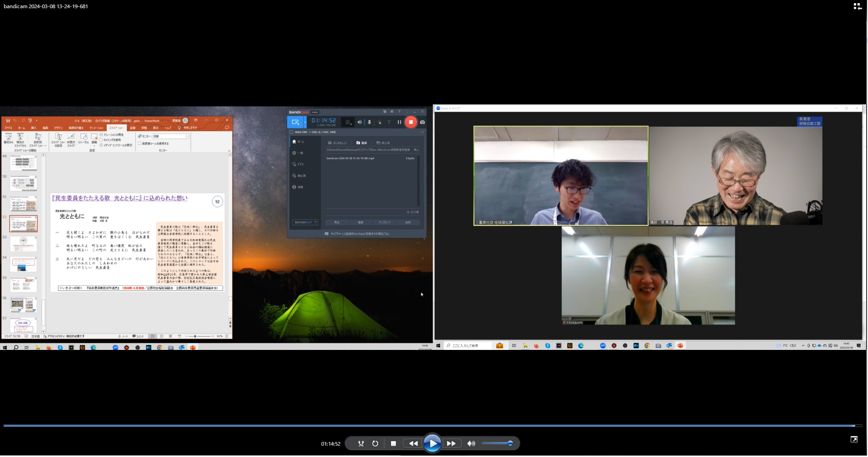Open Bandicam 一般 settings sidebar item
This screenshot has width=868, height=457.
[304, 153]
